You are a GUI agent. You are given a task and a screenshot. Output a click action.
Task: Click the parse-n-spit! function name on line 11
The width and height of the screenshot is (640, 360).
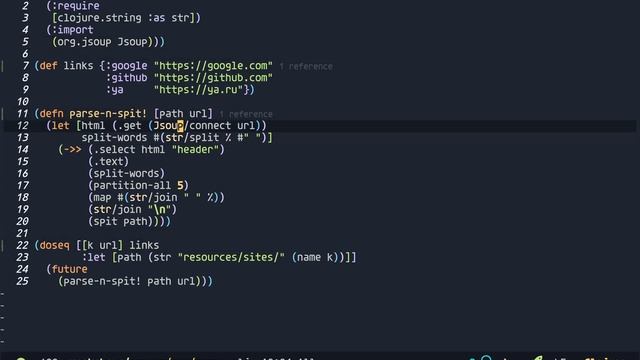pos(108,113)
